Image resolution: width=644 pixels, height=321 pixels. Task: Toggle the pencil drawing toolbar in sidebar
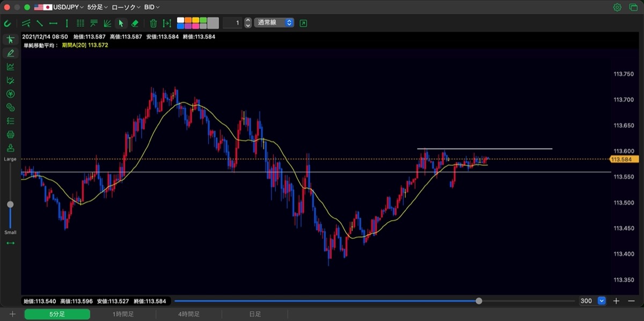coord(10,53)
